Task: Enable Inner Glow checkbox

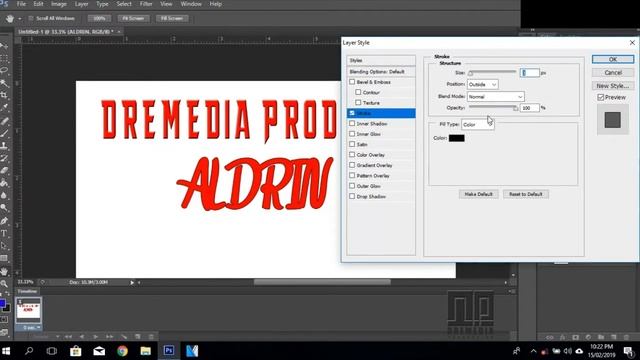Action: [x=352, y=134]
